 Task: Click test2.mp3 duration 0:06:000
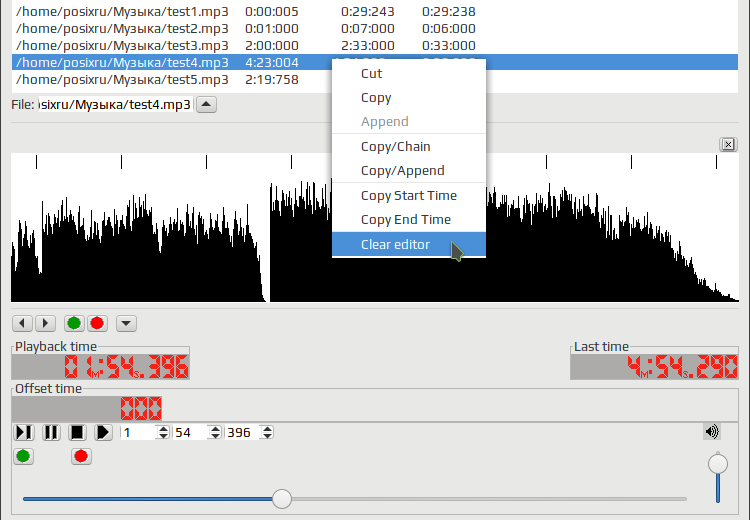point(449,29)
